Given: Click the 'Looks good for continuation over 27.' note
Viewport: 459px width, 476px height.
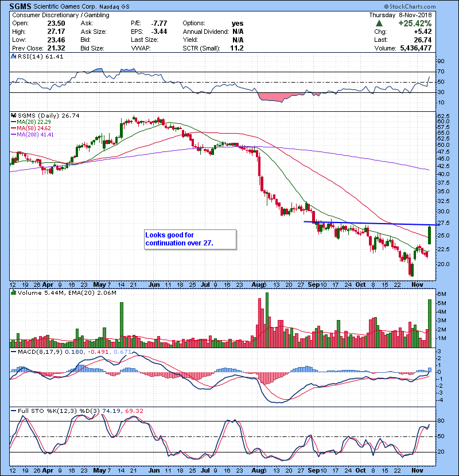Looking at the screenshot, I should click(190, 239).
